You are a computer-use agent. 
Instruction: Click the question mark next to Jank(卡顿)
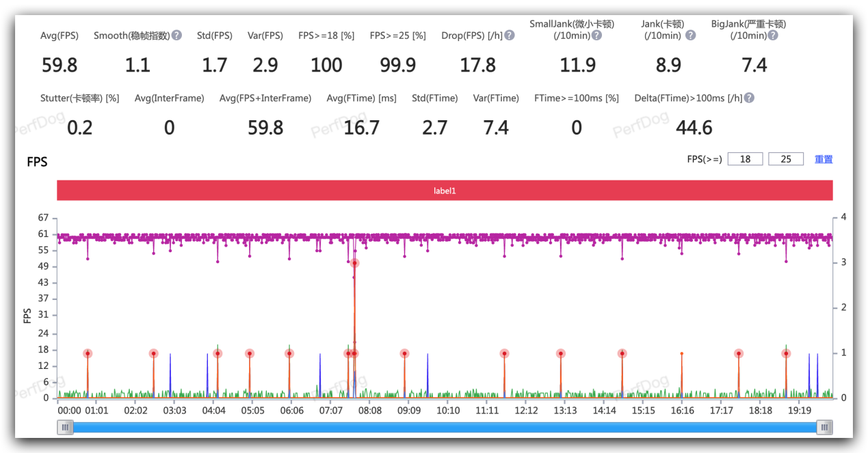coord(690,36)
